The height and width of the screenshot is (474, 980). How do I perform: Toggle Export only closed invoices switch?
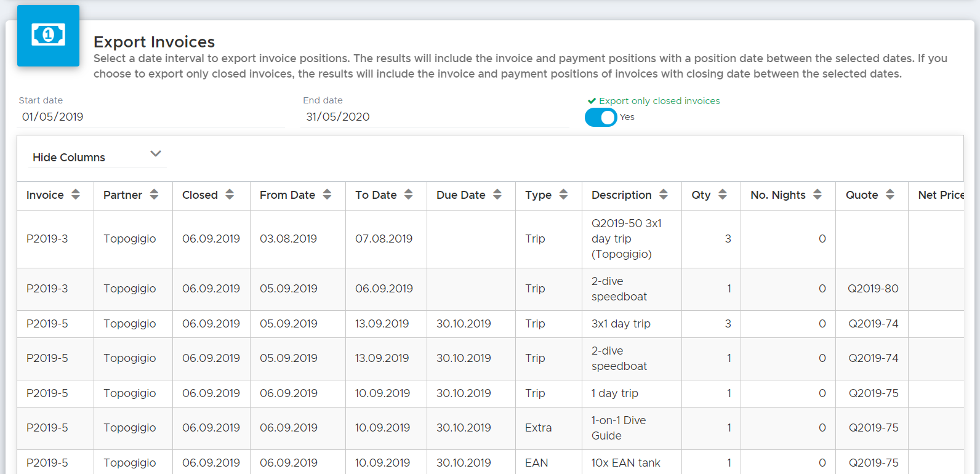pyautogui.click(x=601, y=117)
